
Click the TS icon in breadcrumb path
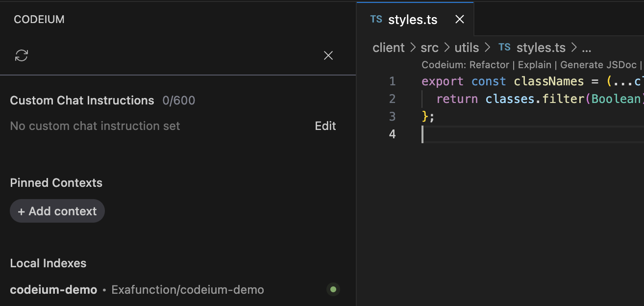point(504,48)
